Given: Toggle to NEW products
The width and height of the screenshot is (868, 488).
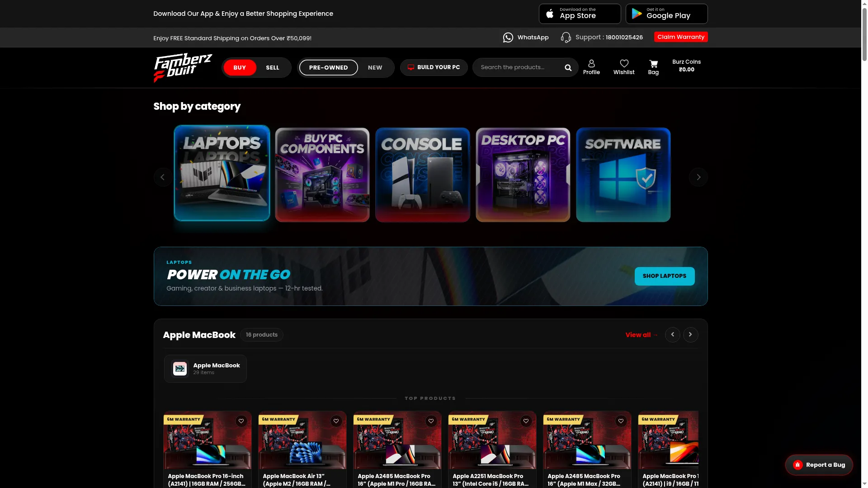Looking at the screenshot, I should [375, 68].
